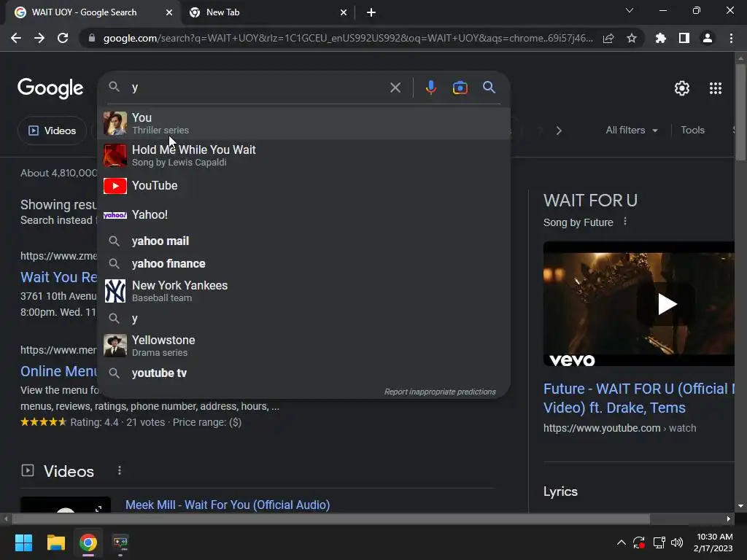Open the share page icon in address bar

click(608, 38)
